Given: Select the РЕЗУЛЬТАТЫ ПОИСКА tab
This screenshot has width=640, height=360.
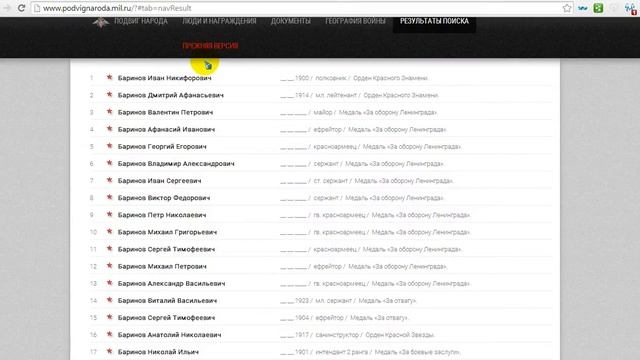Looking at the screenshot, I should [x=434, y=21].
